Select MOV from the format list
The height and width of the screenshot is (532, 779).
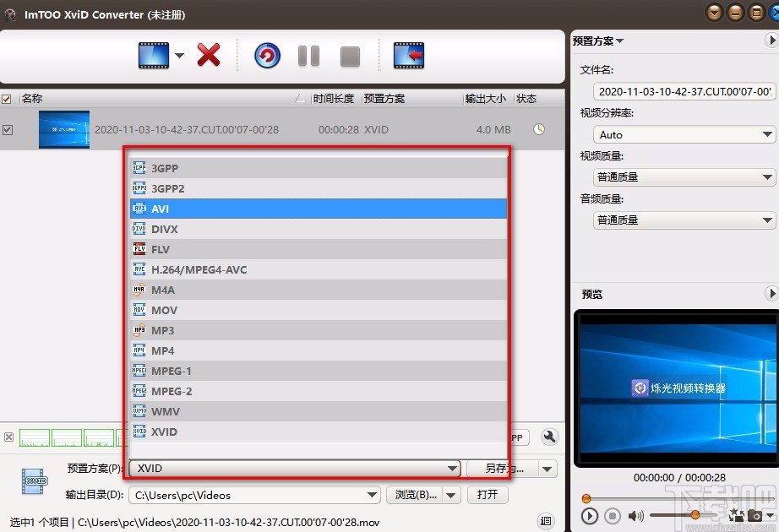[319, 310]
